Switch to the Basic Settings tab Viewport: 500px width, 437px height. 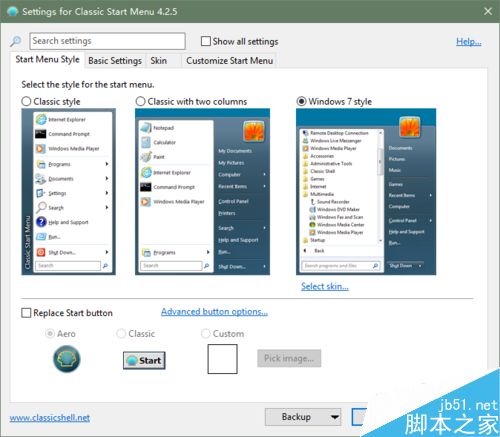point(115,61)
